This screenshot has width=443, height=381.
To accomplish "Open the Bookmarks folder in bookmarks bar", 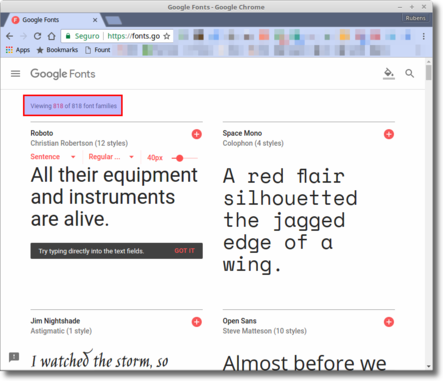I will [57, 50].
